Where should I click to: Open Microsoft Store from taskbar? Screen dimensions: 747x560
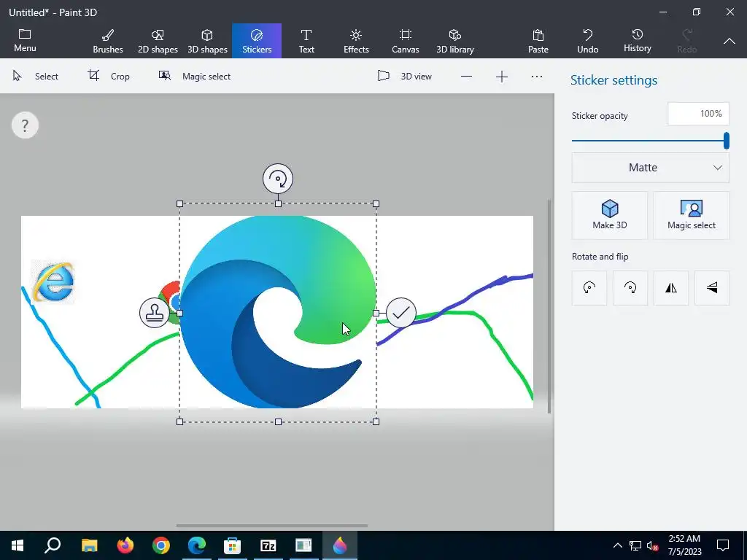click(233, 545)
